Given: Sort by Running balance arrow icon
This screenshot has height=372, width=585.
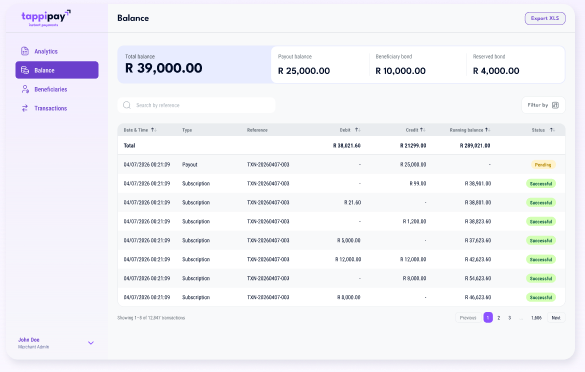Looking at the screenshot, I should pyautogui.click(x=487, y=130).
